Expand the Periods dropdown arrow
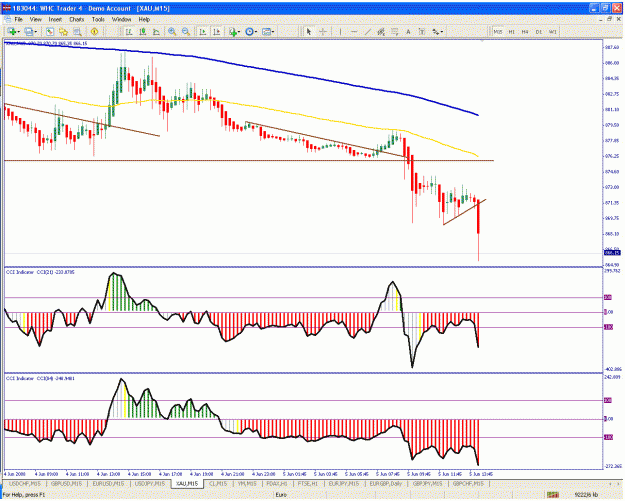 [x=256, y=32]
